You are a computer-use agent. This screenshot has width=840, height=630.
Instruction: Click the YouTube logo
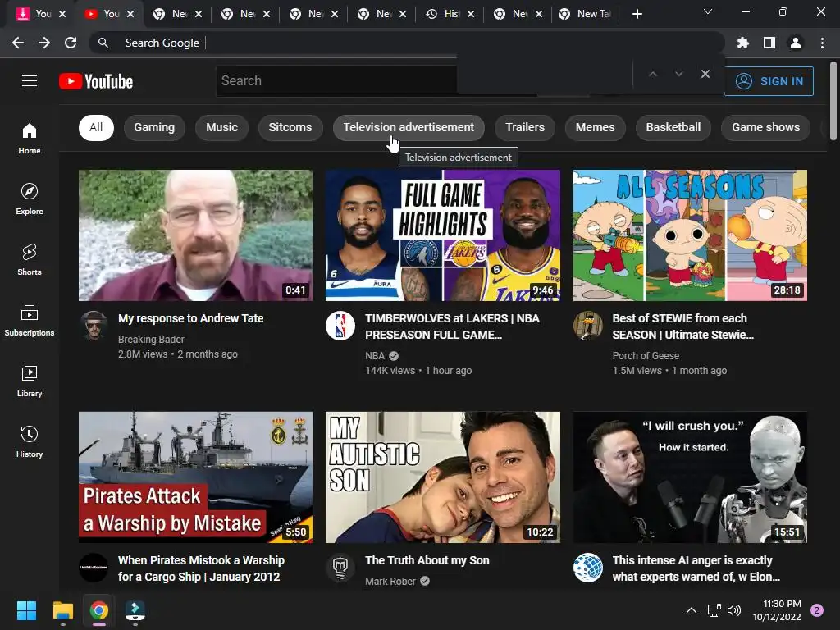(96, 81)
